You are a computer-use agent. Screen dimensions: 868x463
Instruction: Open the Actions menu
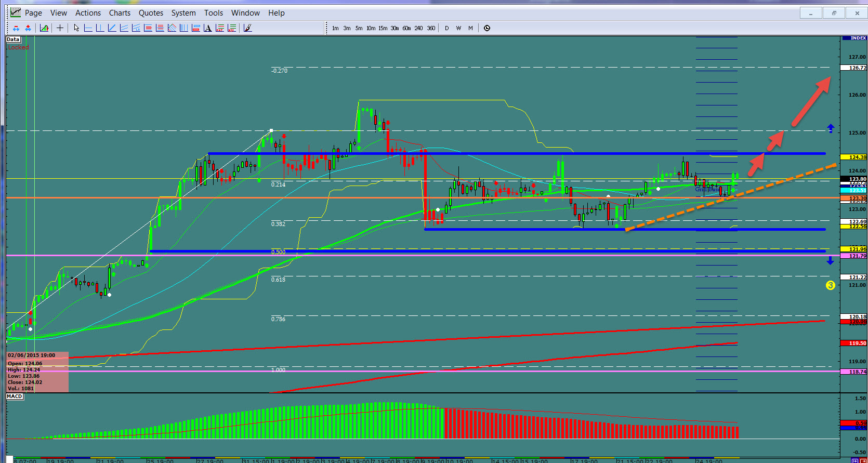click(88, 13)
